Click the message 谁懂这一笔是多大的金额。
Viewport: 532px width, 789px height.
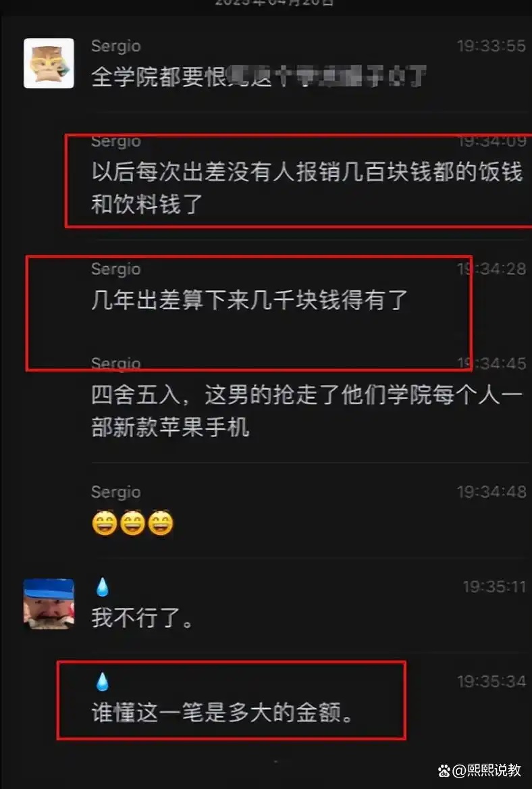pos(223,713)
